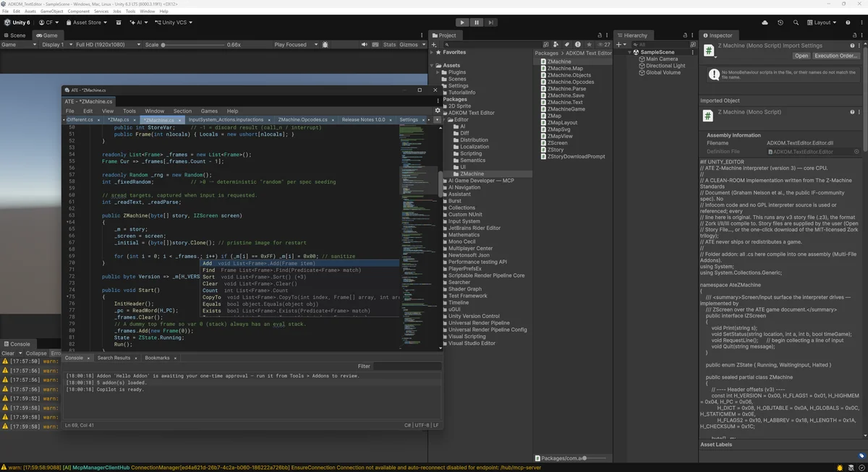The height and width of the screenshot is (472, 868).
Task: Click the asset label tag icon in Inspector
Action: point(861,455)
